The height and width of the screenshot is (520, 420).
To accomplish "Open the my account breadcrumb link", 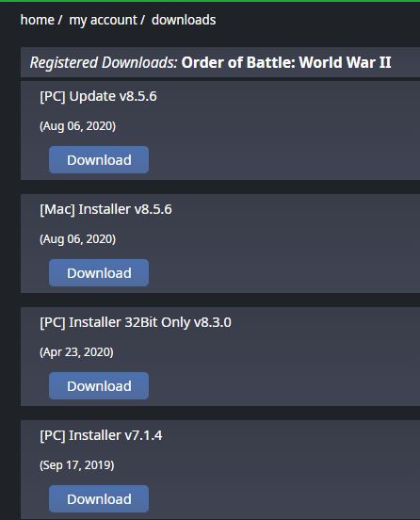I will (103, 20).
